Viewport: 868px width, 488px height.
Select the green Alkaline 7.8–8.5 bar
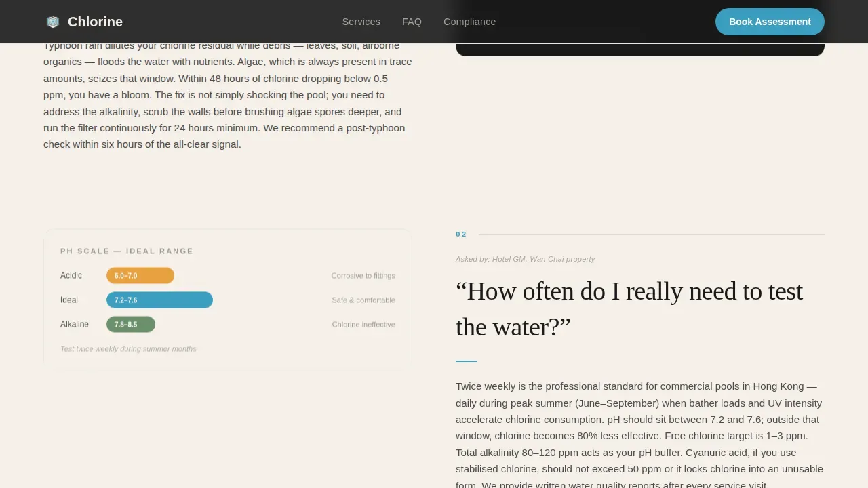[131, 324]
